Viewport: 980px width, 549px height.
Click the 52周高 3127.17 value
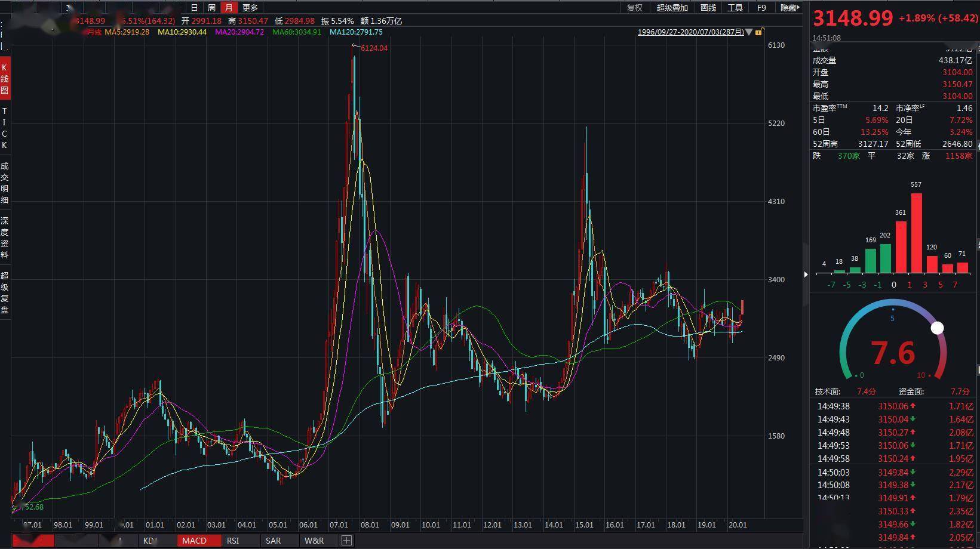pos(873,144)
